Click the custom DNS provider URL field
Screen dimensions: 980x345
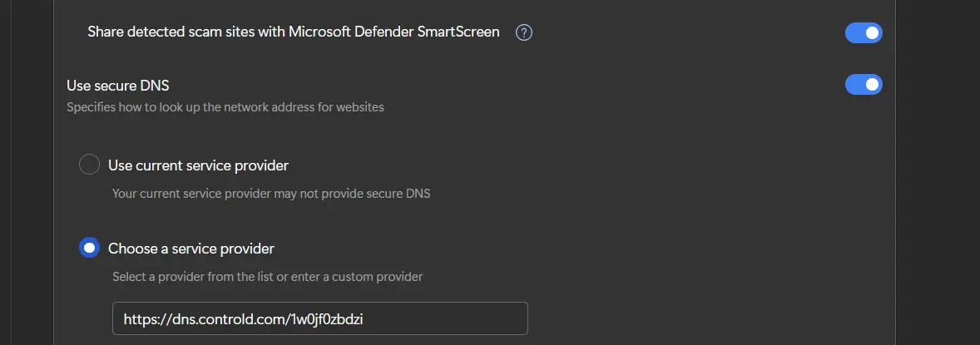point(320,318)
